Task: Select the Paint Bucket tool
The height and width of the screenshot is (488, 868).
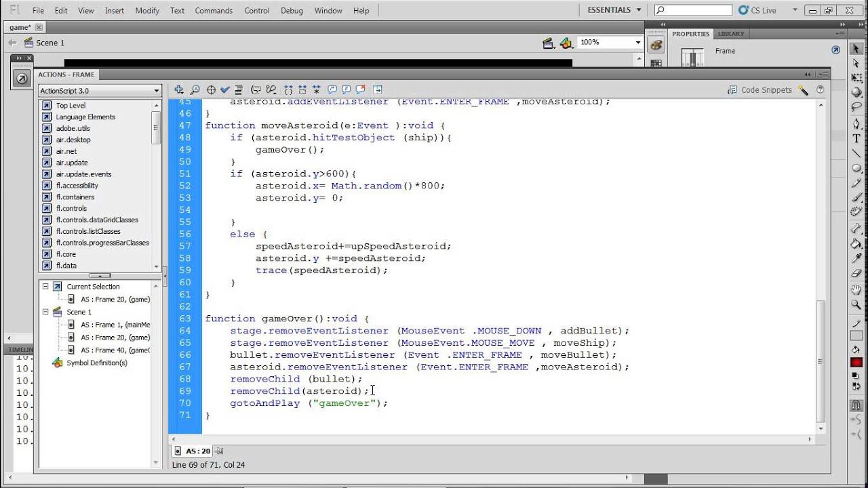Action: click(x=856, y=244)
